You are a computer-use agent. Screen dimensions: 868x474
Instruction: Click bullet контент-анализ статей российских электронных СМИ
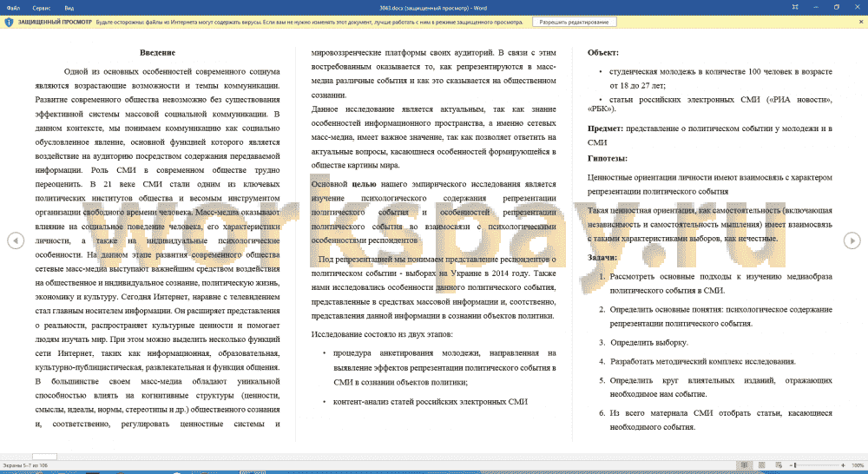431,401
